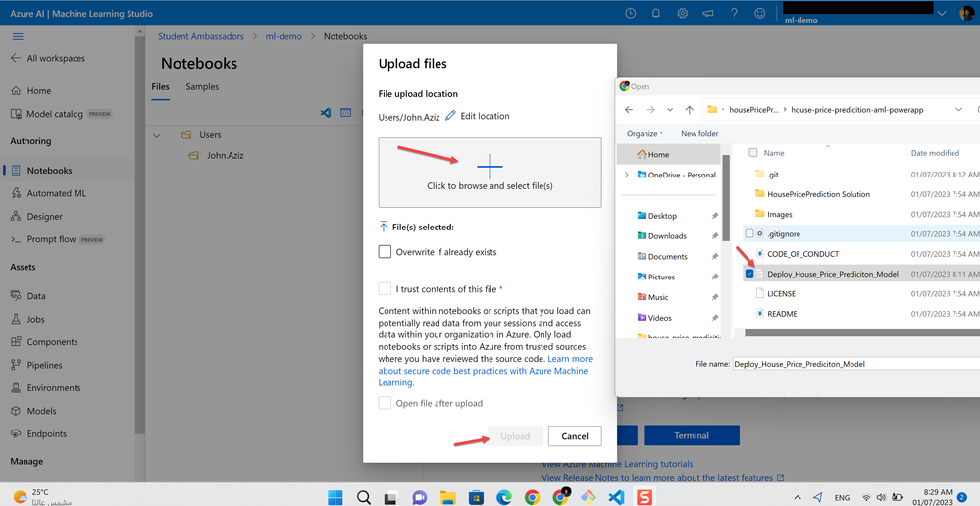Collapse the Users folder tree

coord(157,135)
